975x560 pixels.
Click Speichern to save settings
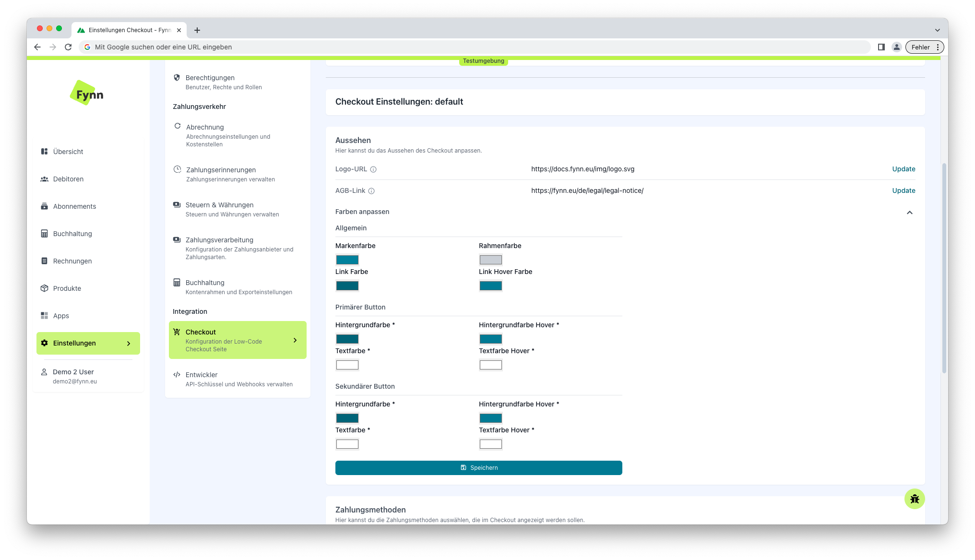(x=479, y=467)
